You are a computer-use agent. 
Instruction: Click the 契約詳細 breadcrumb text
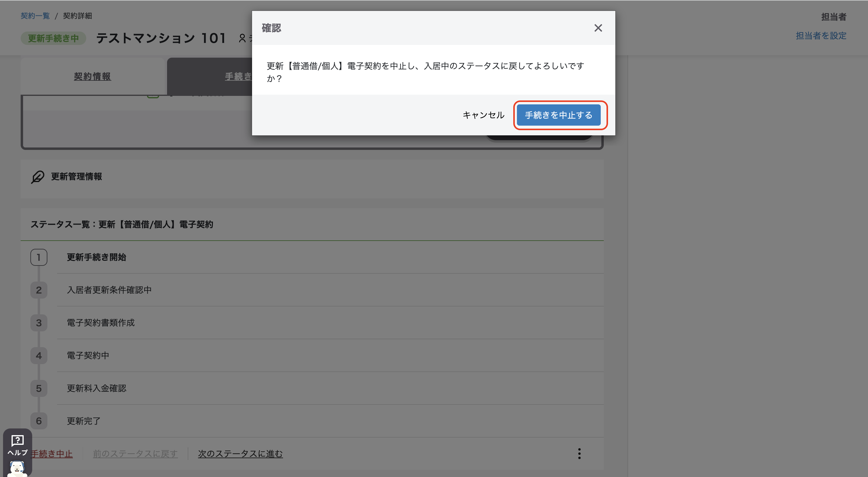[x=77, y=15]
